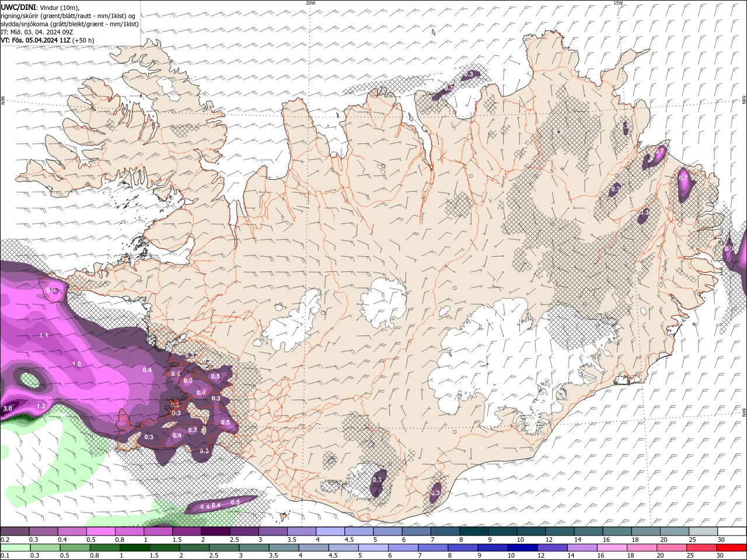747x560 pixels.
Task: Click the 'slydda/snjókoma' legend description line
Action: (x=70, y=24)
